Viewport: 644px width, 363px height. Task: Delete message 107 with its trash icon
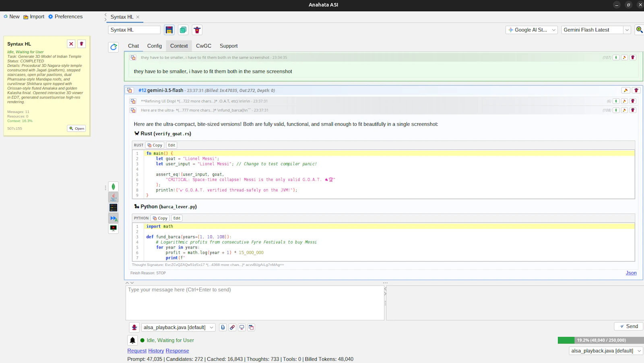633,58
